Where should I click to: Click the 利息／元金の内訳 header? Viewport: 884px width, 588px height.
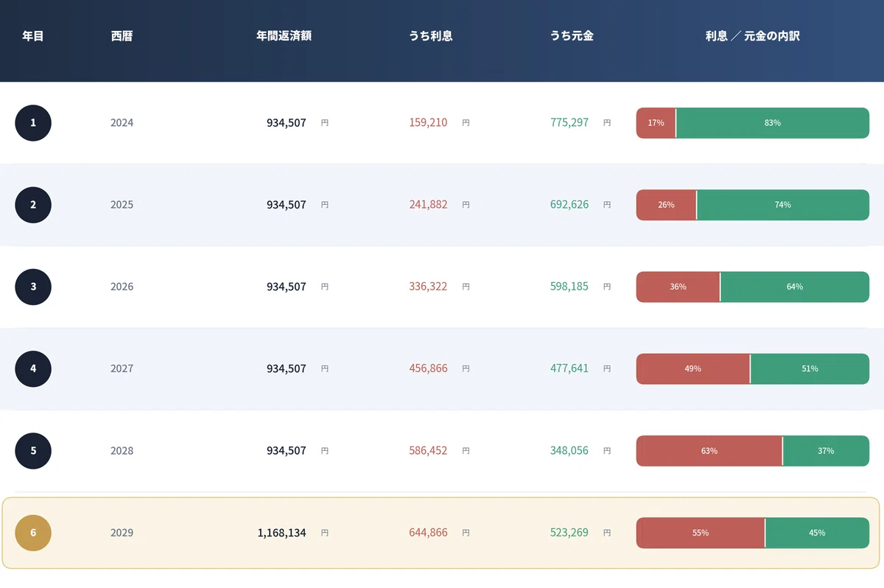pyautogui.click(x=752, y=35)
